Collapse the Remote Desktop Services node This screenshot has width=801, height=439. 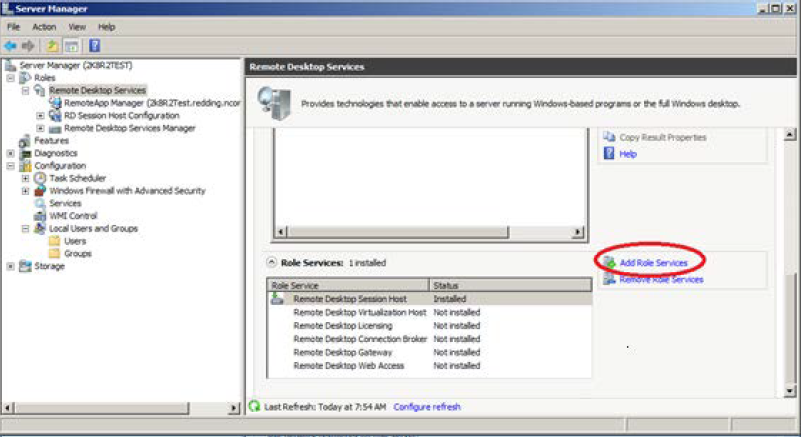point(26,90)
